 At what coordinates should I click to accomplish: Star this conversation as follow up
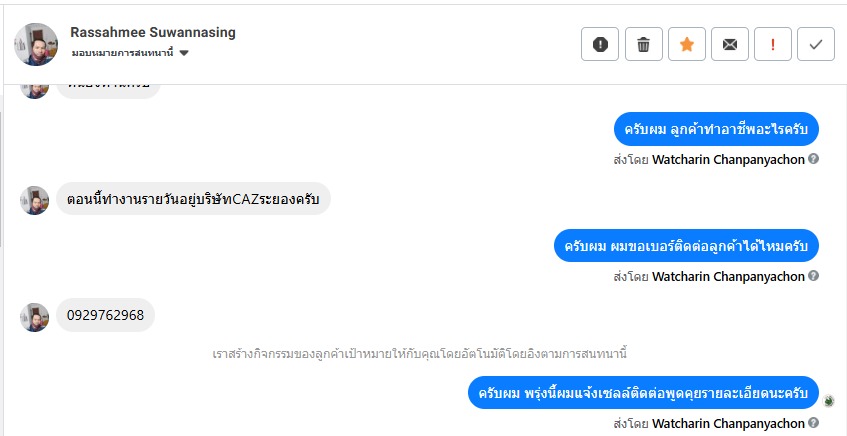click(x=687, y=44)
